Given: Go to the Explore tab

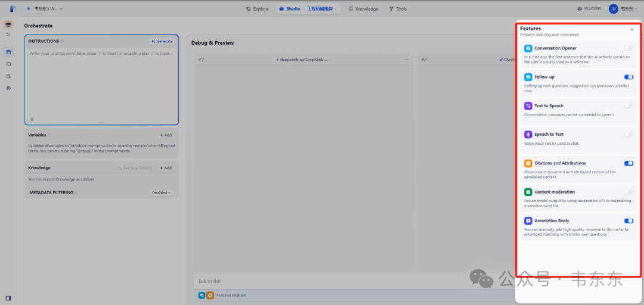Looking at the screenshot, I should (x=257, y=8).
